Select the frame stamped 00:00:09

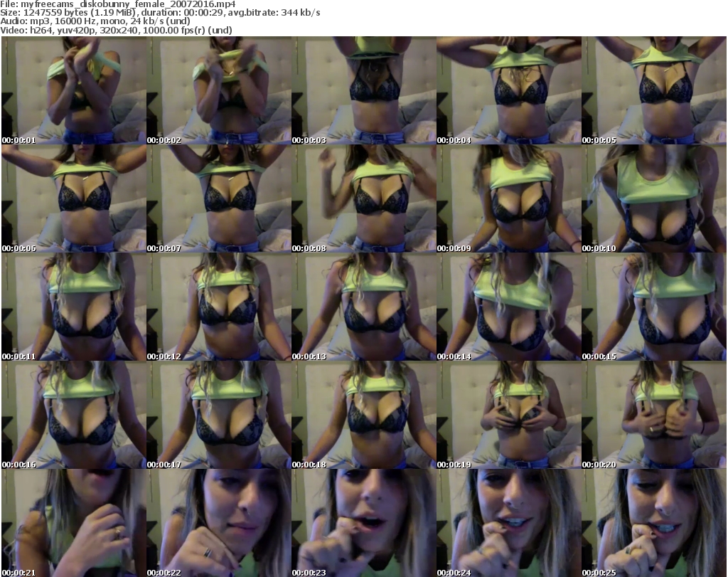[x=509, y=198]
